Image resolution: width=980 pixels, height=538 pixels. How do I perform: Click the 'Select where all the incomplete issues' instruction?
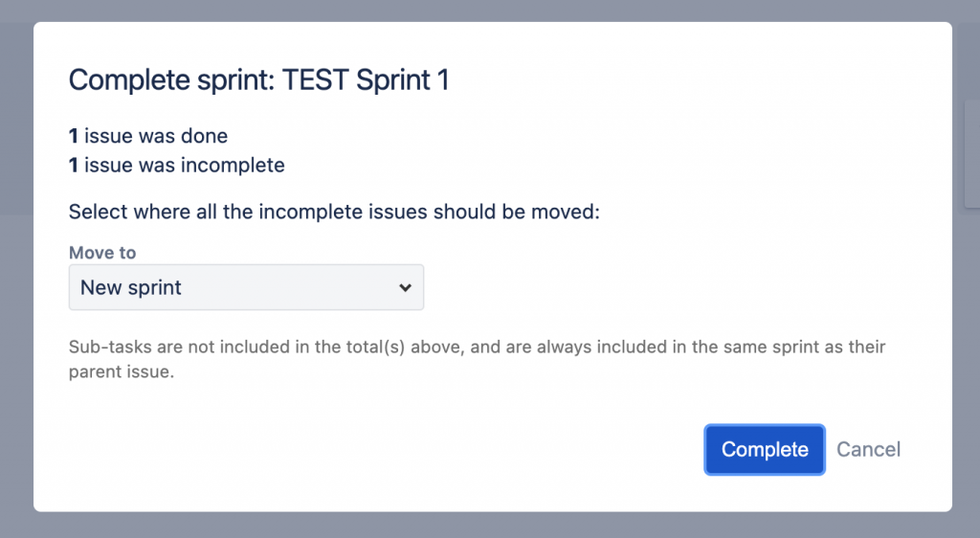pyautogui.click(x=334, y=212)
